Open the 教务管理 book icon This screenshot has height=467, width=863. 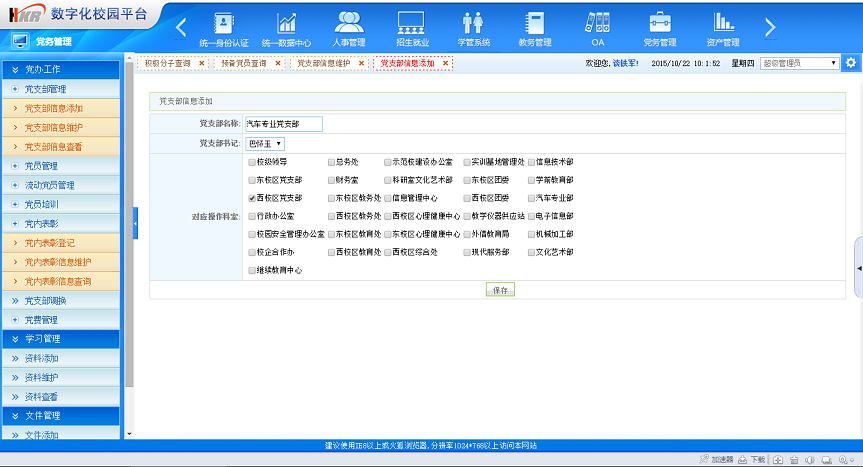535,23
